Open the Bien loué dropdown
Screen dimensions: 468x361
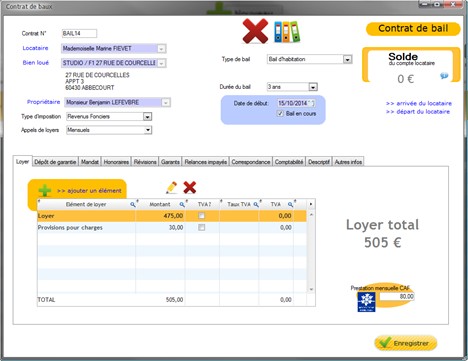click(x=161, y=63)
